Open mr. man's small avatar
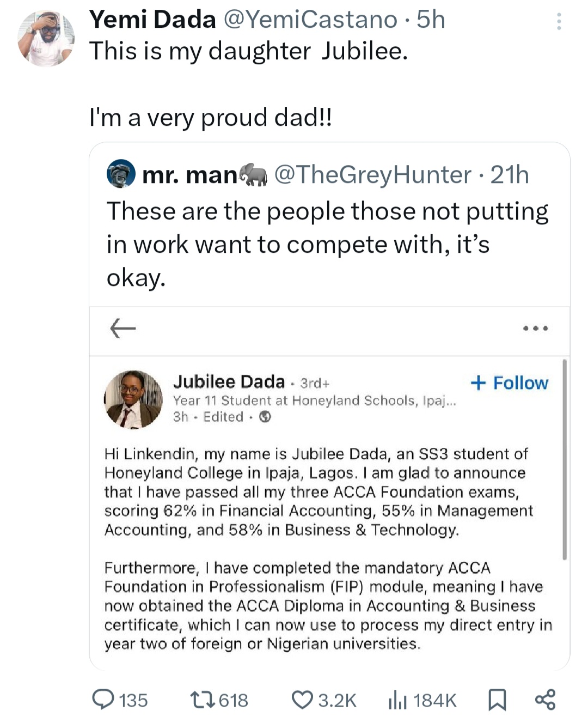This screenshot has height=723, width=588. click(121, 174)
